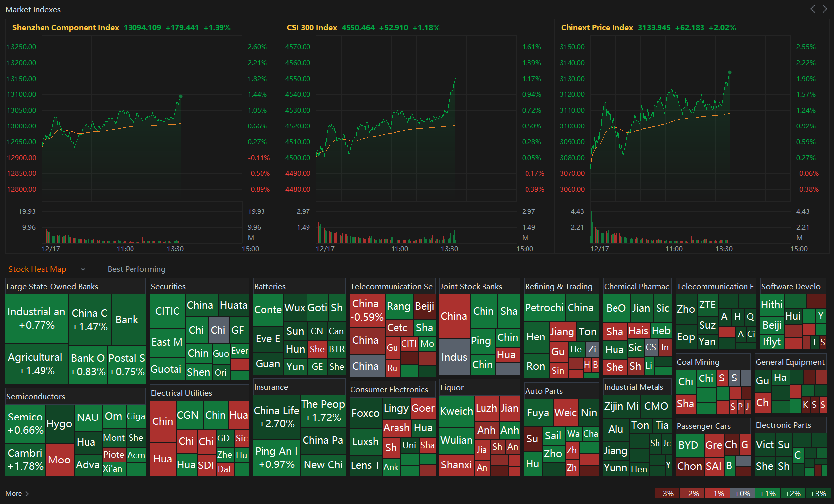
Task: Go to next market indexes page arrow
Action: coord(825,9)
